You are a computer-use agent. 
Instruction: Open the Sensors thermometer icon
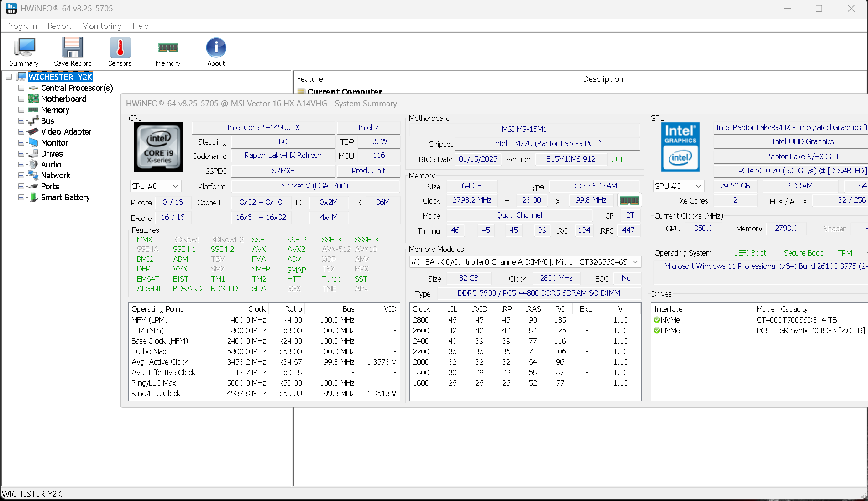(x=120, y=47)
